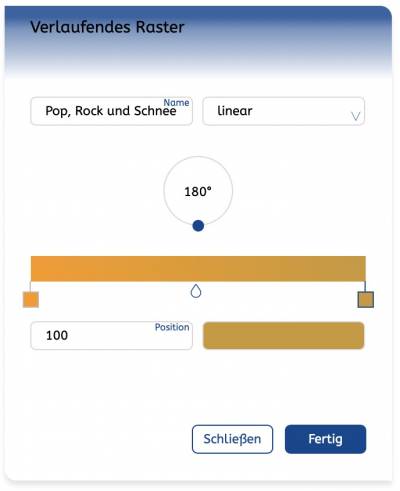
Task: Click the middle of the gradient preview bar
Action: [x=198, y=269]
